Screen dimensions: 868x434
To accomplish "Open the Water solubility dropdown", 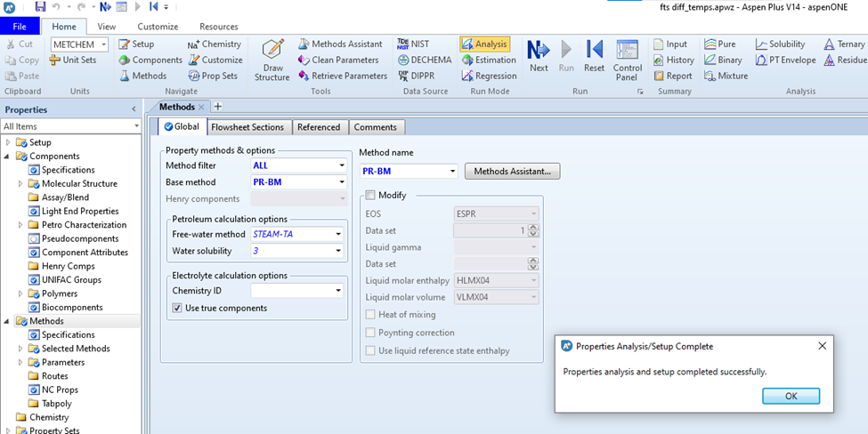I will click(x=338, y=251).
